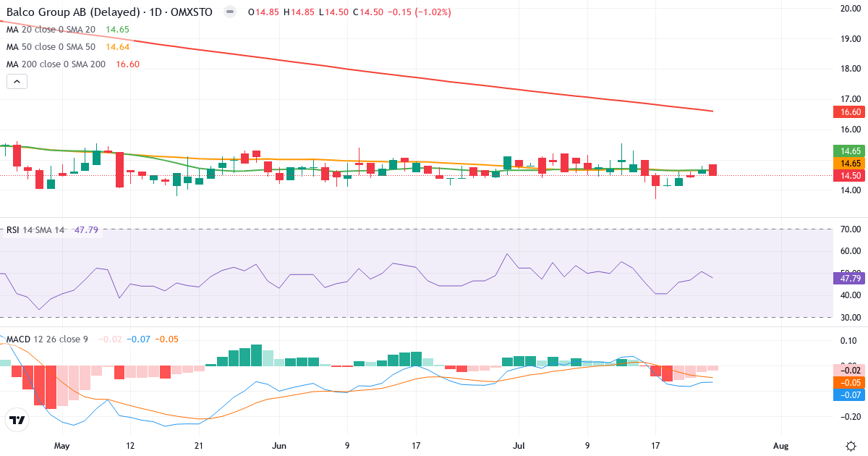The image size is (868, 456).
Task: Select the MA 50 indicator legend
Action: coord(51,47)
